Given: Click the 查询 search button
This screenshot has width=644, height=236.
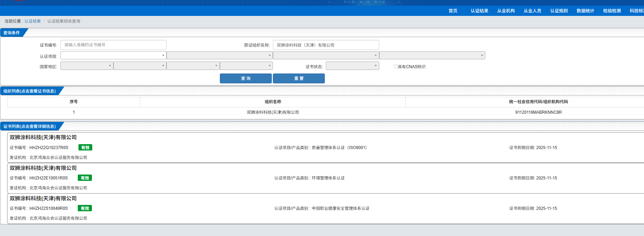Looking at the screenshot, I should point(246,78).
